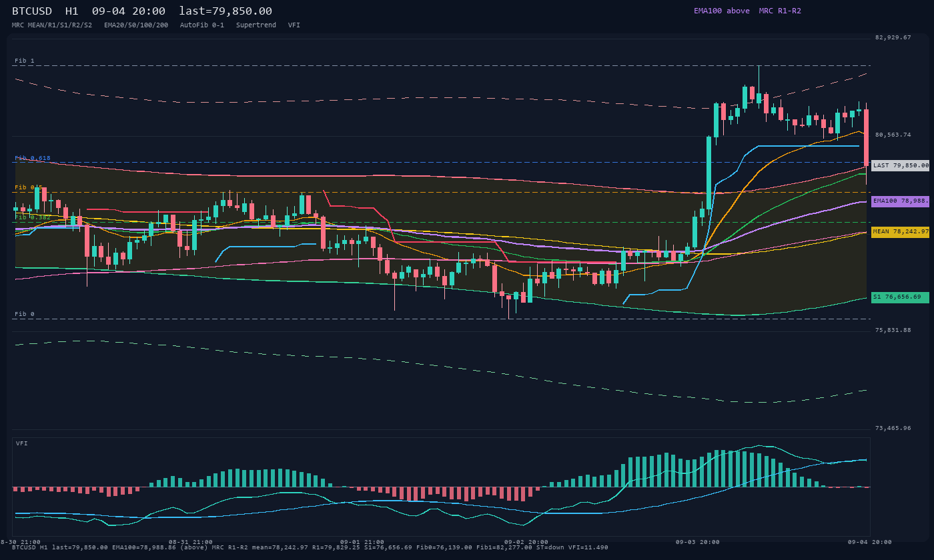The height and width of the screenshot is (560, 934).
Task: Click the purple 'EMA100 above' status text
Action: [721, 11]
